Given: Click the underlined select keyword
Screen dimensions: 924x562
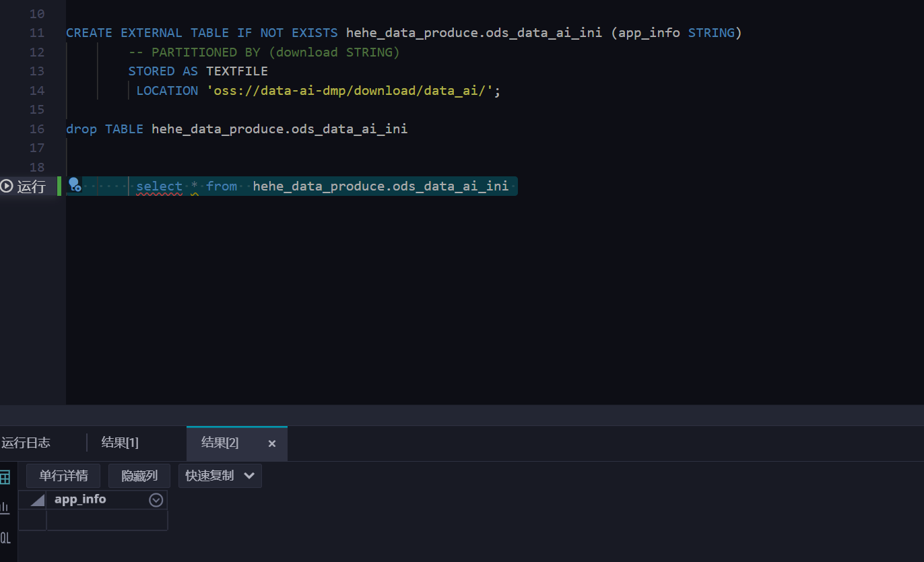Looking at the screenshot, I should (159, 186).
